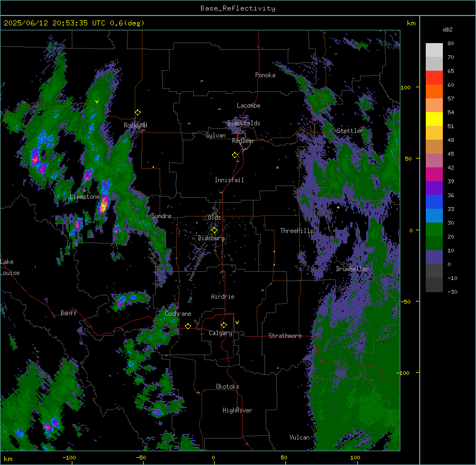Viewport: 476px width, 465px height.
Task: Click the Vulcan label
Action: tap(299, 437)
